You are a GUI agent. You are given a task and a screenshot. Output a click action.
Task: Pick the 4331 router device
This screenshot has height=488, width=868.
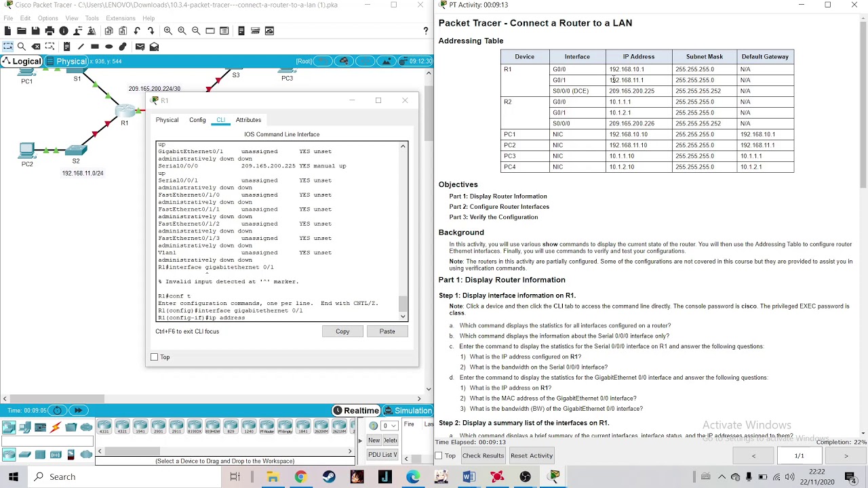[x=104, y=427]
